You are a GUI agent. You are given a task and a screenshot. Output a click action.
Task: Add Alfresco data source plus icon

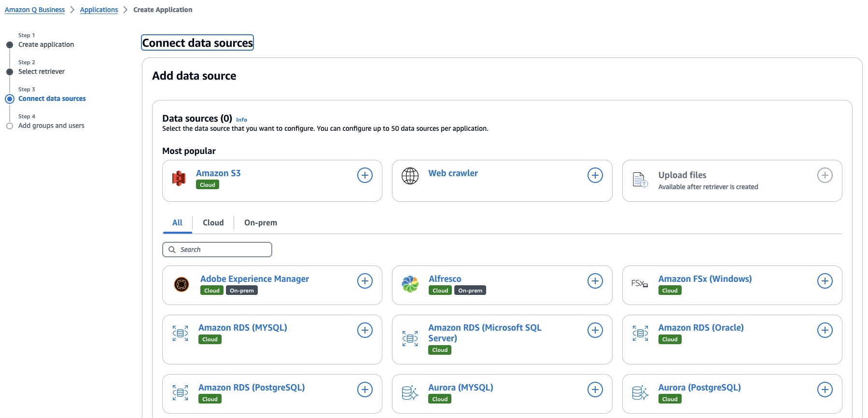click(595, 281)
